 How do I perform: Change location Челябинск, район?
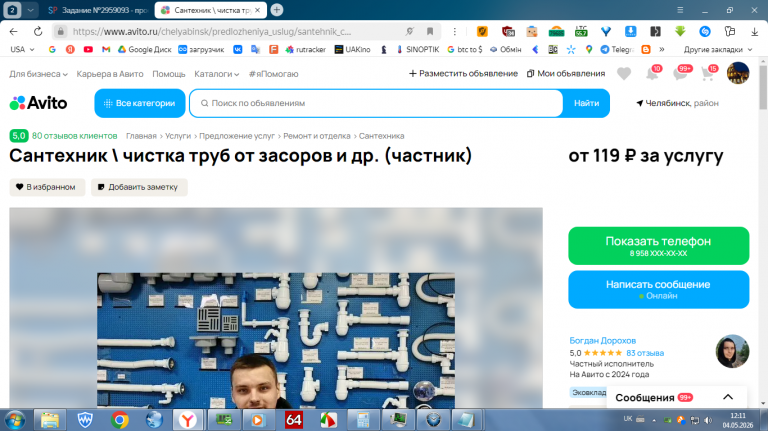pos(677,103)
